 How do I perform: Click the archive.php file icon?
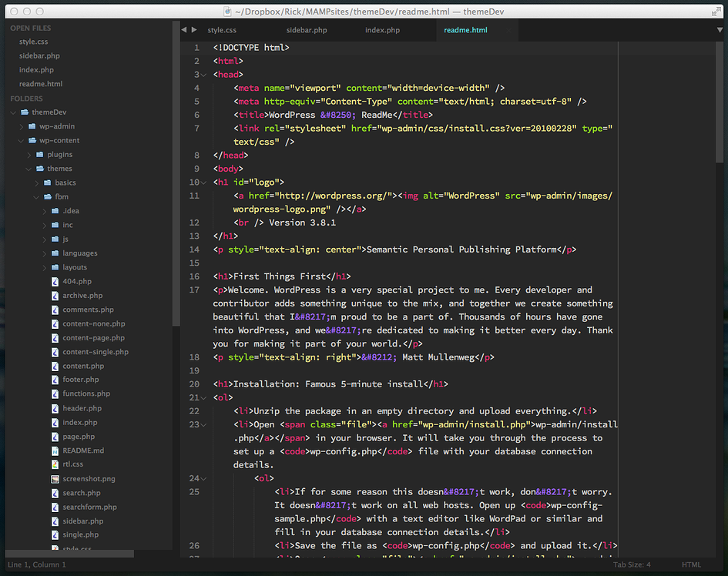(x=55, y=296)
